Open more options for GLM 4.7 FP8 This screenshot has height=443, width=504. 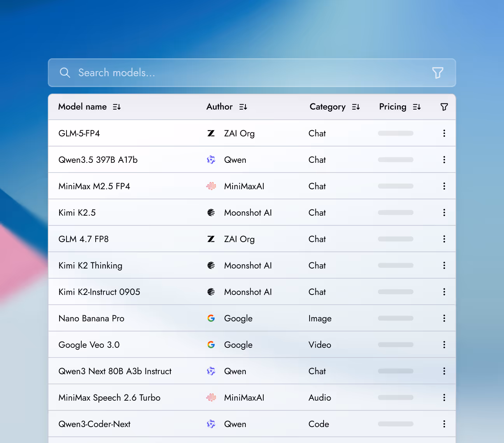click(444, 239)
